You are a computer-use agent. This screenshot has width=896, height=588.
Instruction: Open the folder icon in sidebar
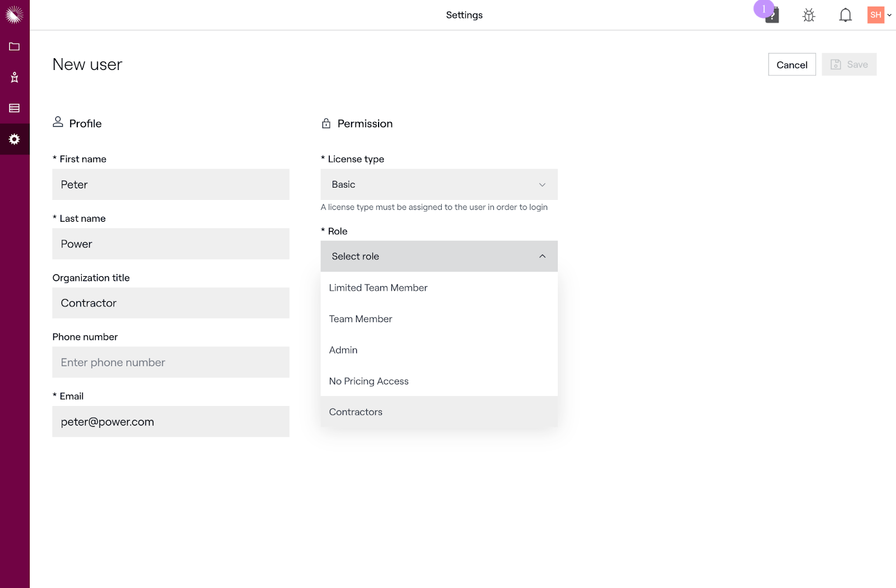15,46
